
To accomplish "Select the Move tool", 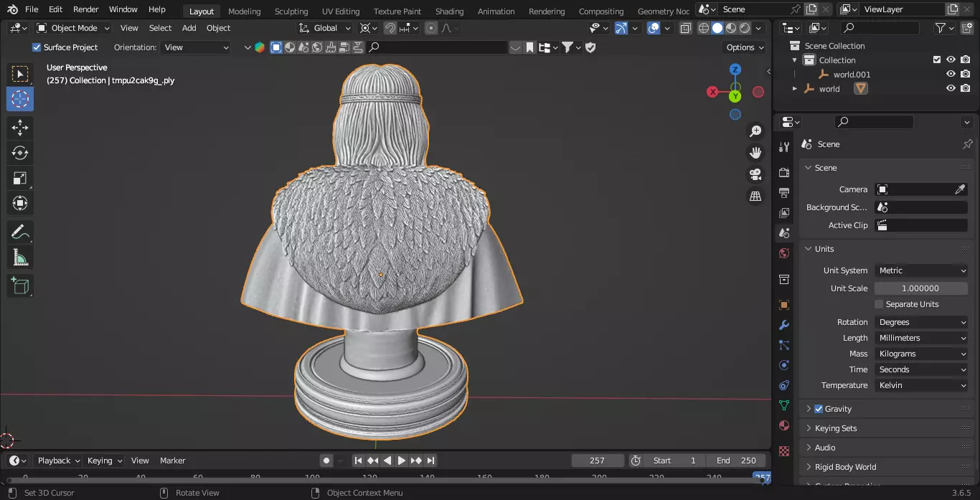I will tap(20, 128).
